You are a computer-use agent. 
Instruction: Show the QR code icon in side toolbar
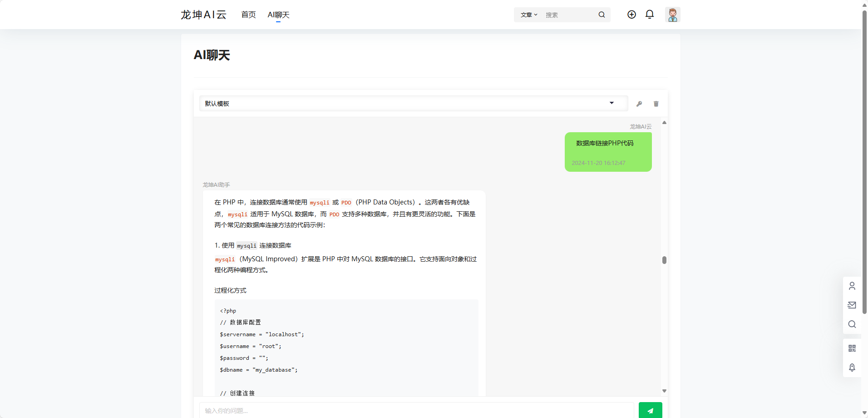pyautogui.click(x=852, y=348)
